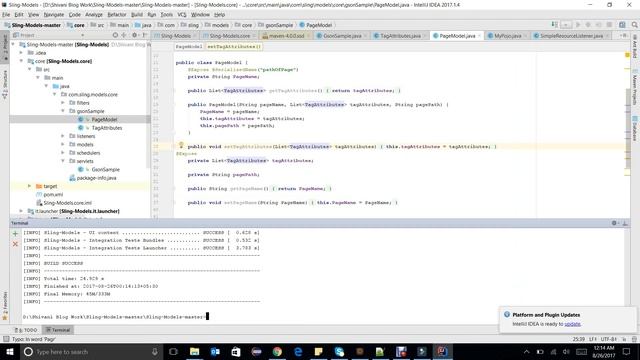
Task: Open Chrome from the Windows taskbar
Action: pyautogui.click(x=277, y=351)
